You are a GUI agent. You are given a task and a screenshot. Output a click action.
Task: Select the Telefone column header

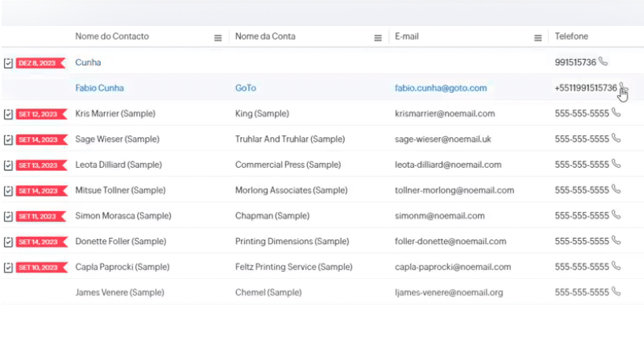coord(572,36)
